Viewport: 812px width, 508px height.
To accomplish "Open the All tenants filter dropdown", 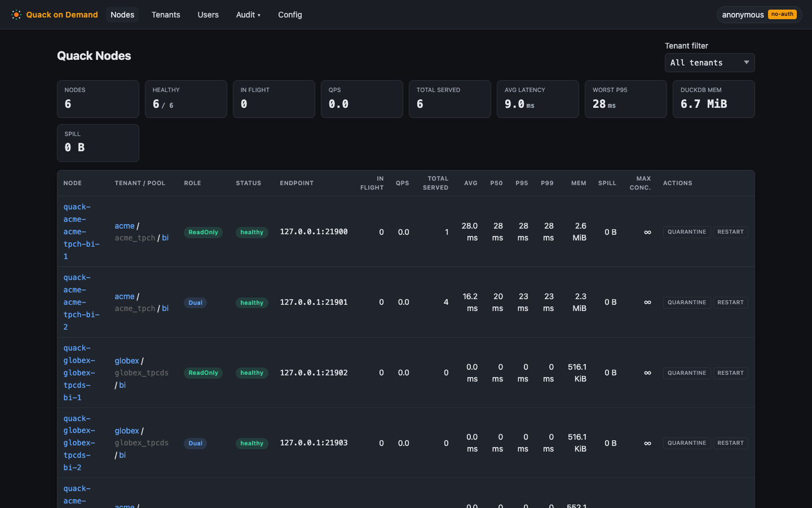I will coord(709,63).
